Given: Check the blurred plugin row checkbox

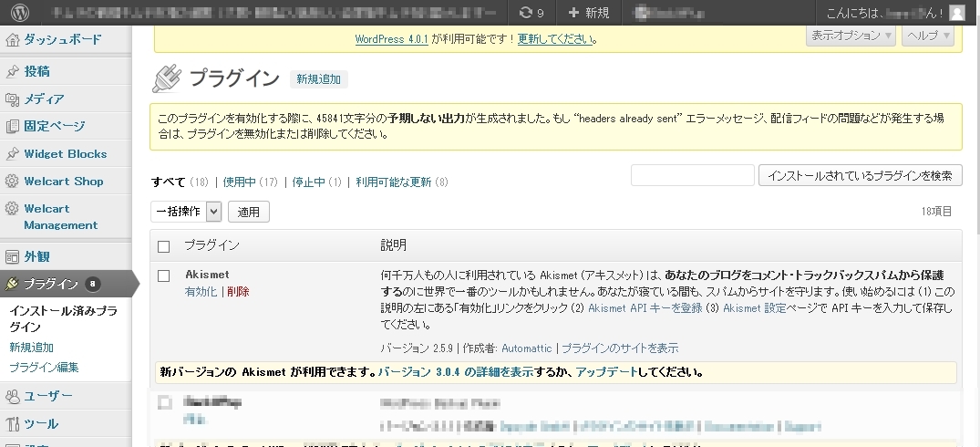Looking at the screenshot, I should [x=164, y=403].
